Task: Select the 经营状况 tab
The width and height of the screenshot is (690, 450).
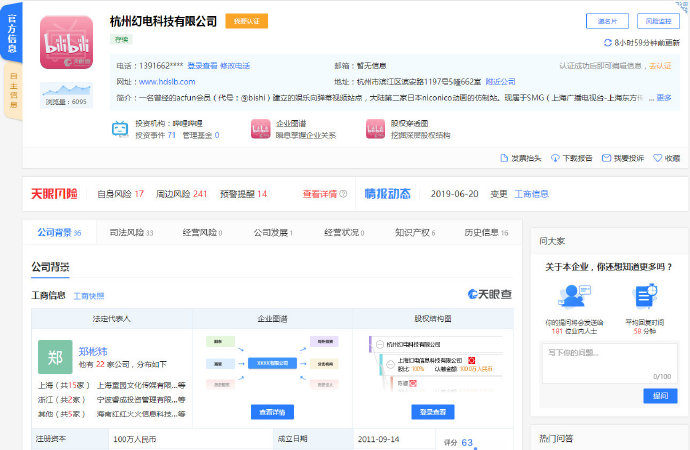Action: [344, 233]
